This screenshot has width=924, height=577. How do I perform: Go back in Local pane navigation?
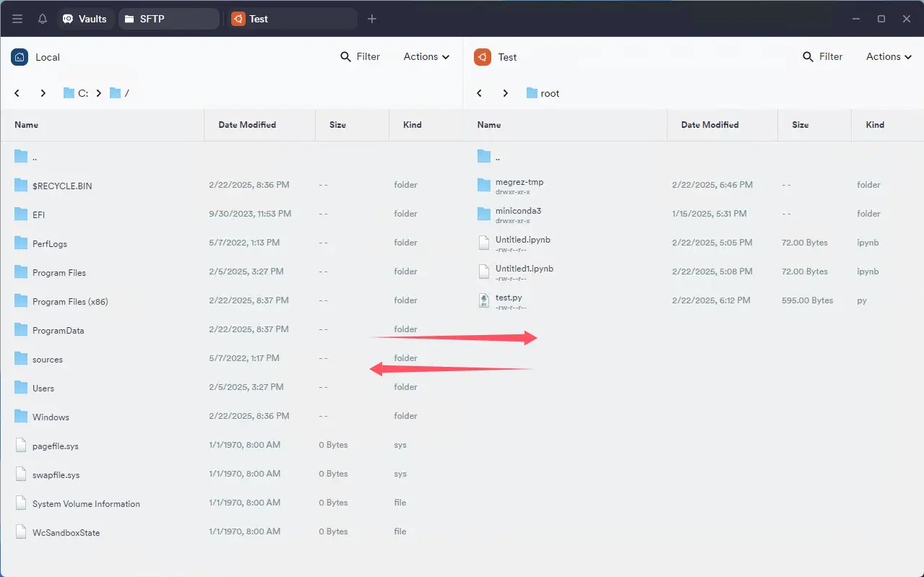[x=17, y=93]
